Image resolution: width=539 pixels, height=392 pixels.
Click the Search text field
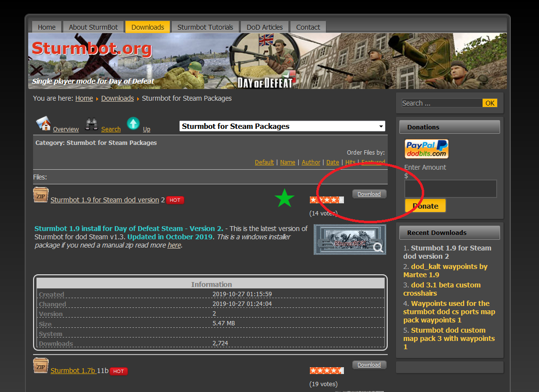[442, 103]
